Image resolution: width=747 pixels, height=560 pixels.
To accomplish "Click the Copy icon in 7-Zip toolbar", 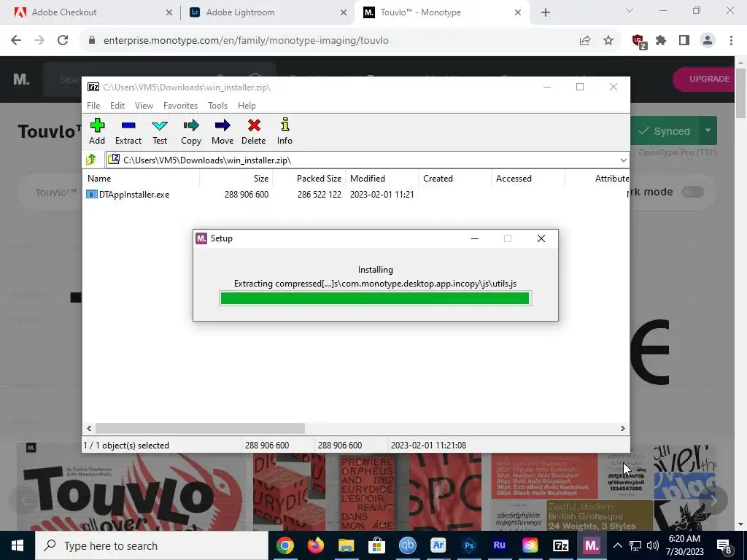I will coord(191,125).
